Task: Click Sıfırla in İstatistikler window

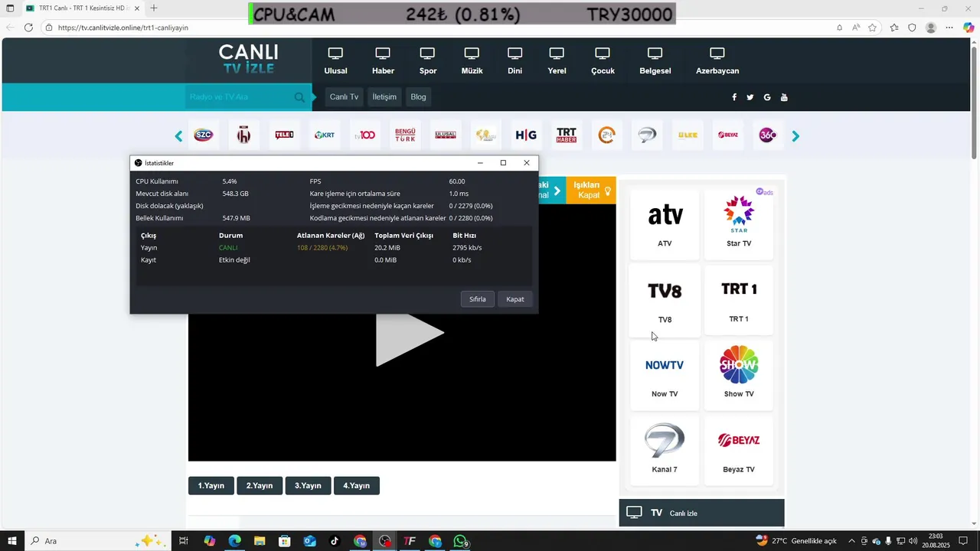Action: click(478, 299)
